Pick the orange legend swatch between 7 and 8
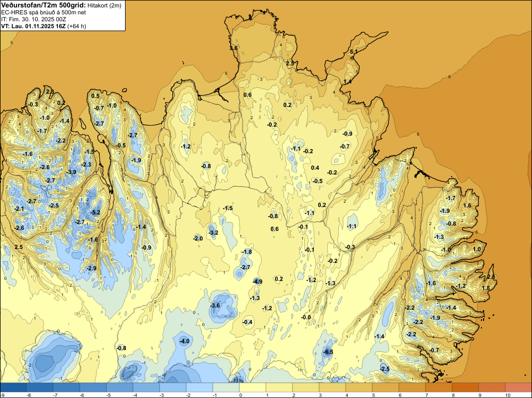532x398 pixels. (439, 387)
